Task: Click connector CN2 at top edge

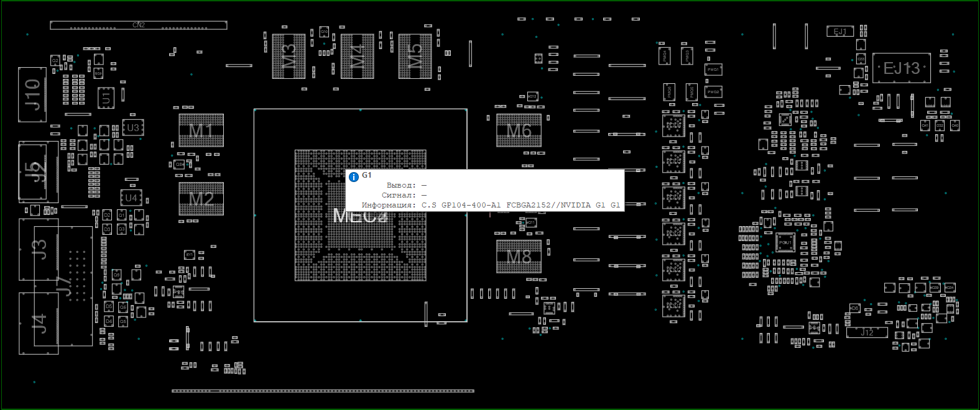Action: point(139,25)
